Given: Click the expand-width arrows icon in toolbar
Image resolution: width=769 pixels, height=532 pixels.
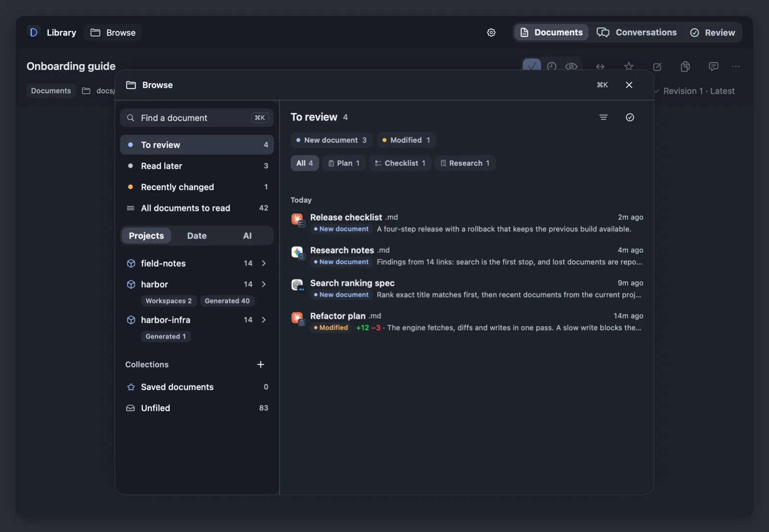Looking at the screenshot, I should click(x=600, y=66).
